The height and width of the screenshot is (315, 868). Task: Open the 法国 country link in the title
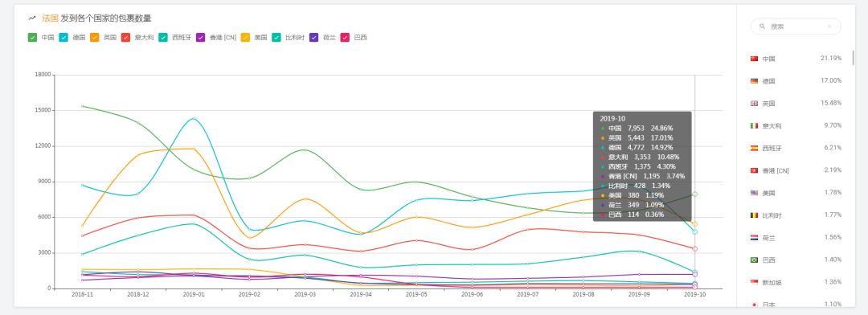(50, 18)
